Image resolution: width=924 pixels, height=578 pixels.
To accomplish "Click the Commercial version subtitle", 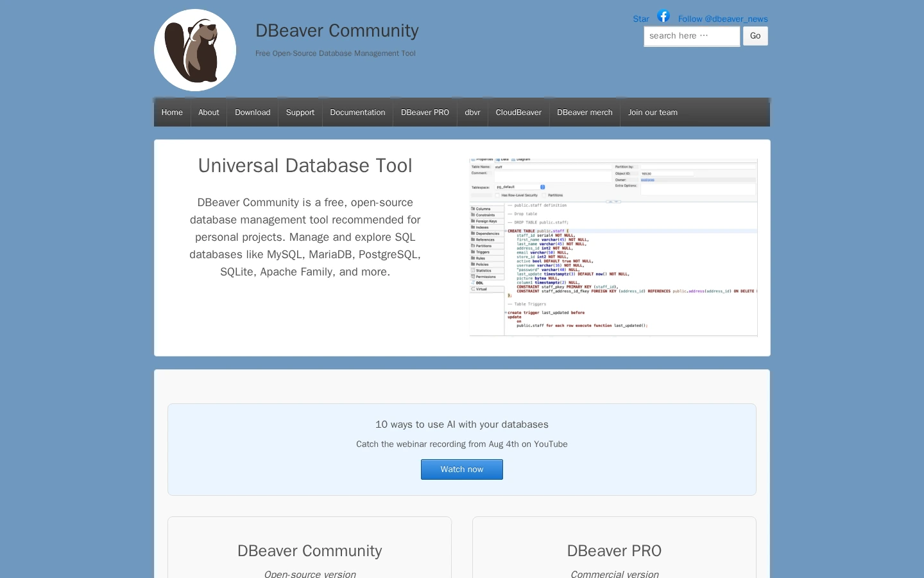I will (x=615, y=574).
